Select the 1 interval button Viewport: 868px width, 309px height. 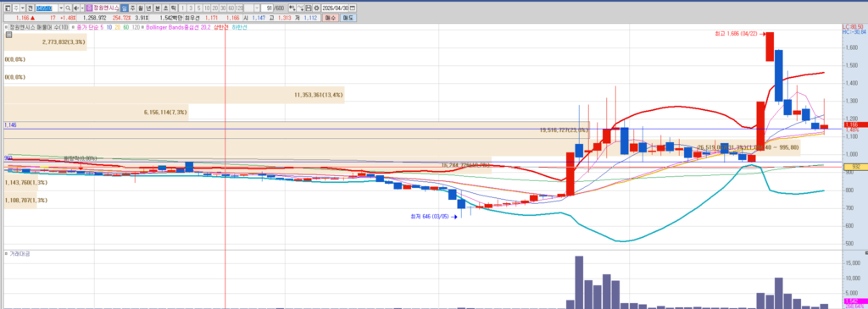[183, 8]
